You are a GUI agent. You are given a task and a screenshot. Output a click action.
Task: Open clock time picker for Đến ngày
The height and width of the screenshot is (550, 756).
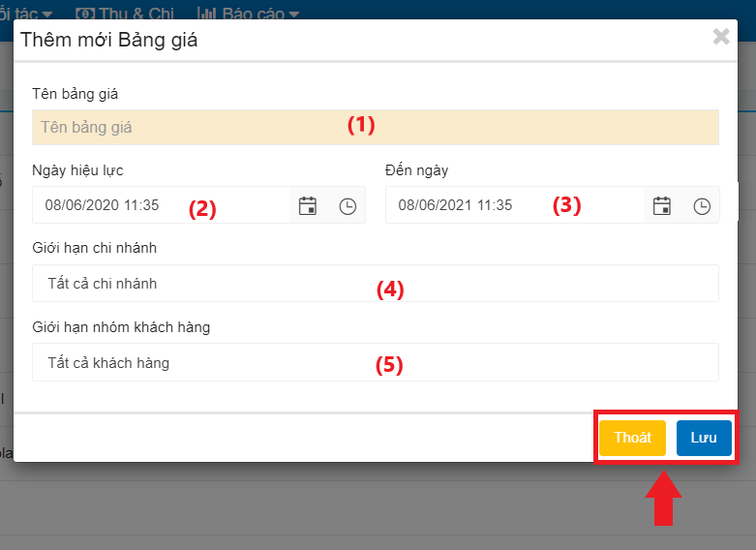[x=702, y=205]
